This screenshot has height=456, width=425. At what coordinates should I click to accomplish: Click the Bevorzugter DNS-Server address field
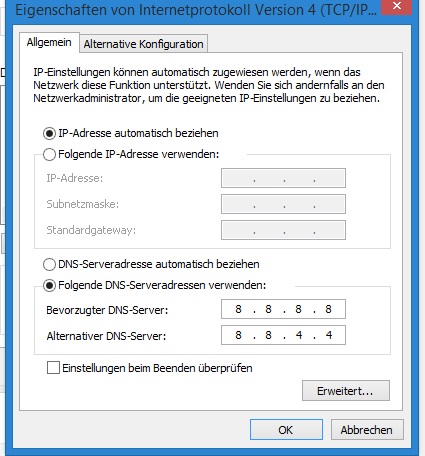coord(283,309)
